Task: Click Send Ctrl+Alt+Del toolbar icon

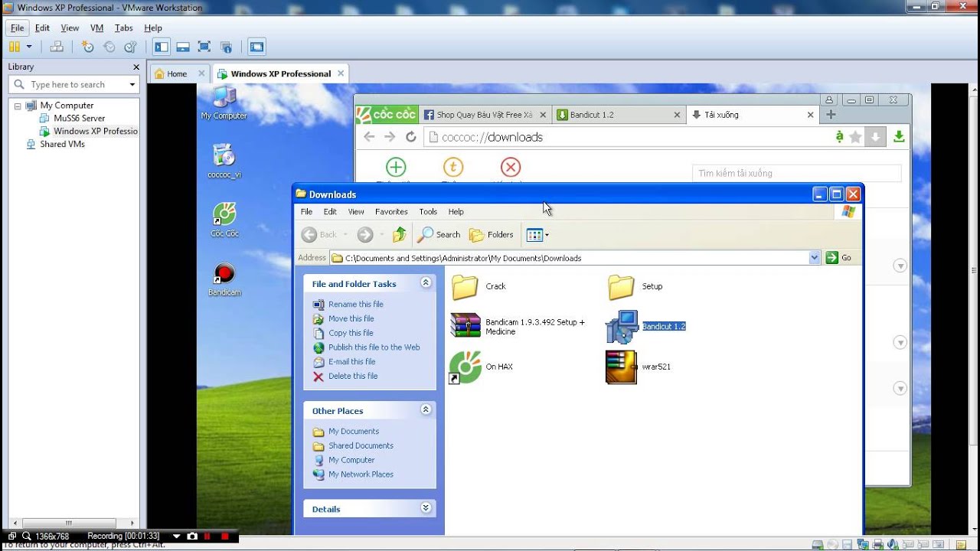Action: 57,47
